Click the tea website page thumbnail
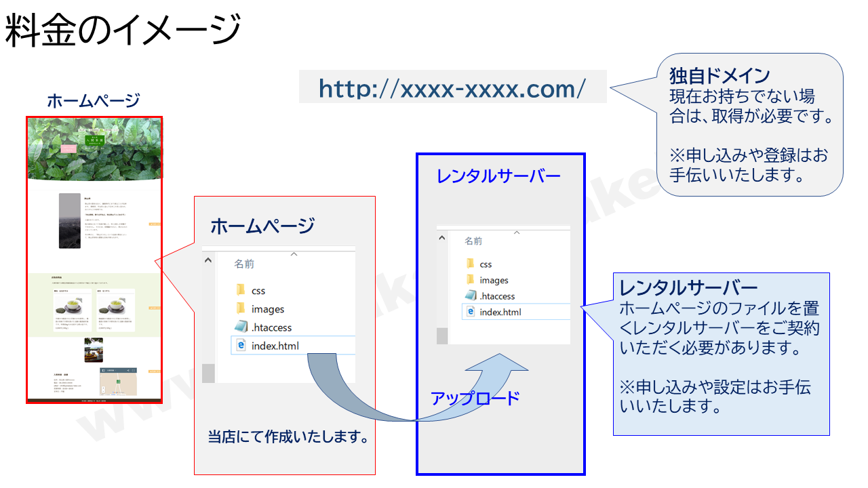868x488 pixels. tap(94, 260)
